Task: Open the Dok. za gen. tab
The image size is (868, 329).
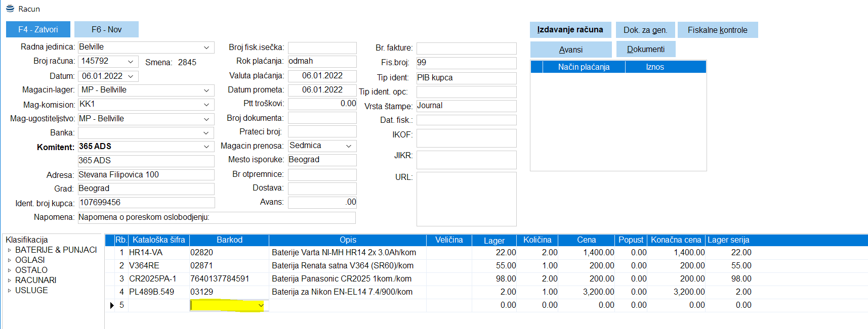Action: coord(645,30)
